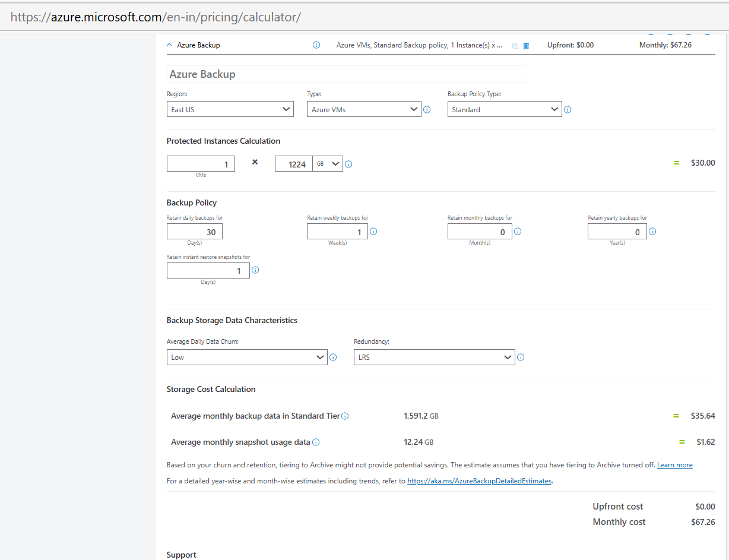
Task: Show info for monthly backups retention
Action: tap(518, 232)
